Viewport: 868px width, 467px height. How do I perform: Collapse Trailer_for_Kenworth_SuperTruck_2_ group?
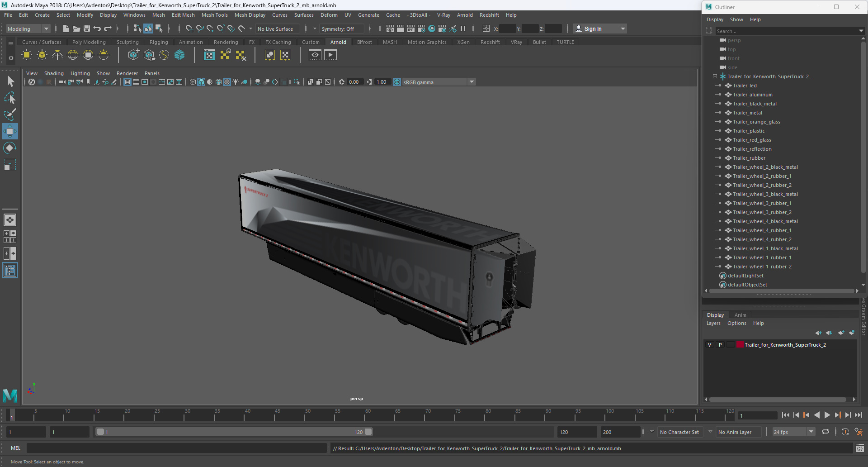715,76
